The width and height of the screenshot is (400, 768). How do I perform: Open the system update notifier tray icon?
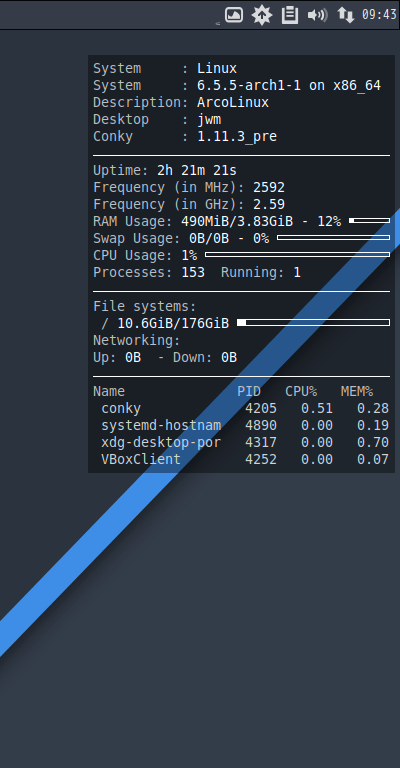[x=262, y=15]
